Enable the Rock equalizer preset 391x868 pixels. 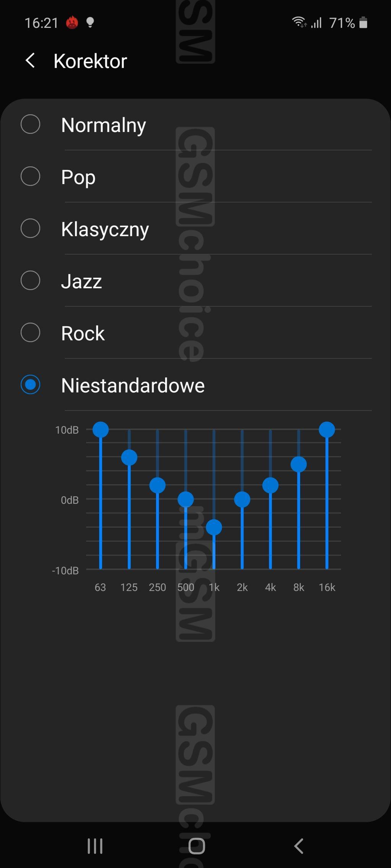[x=31, y=333]
